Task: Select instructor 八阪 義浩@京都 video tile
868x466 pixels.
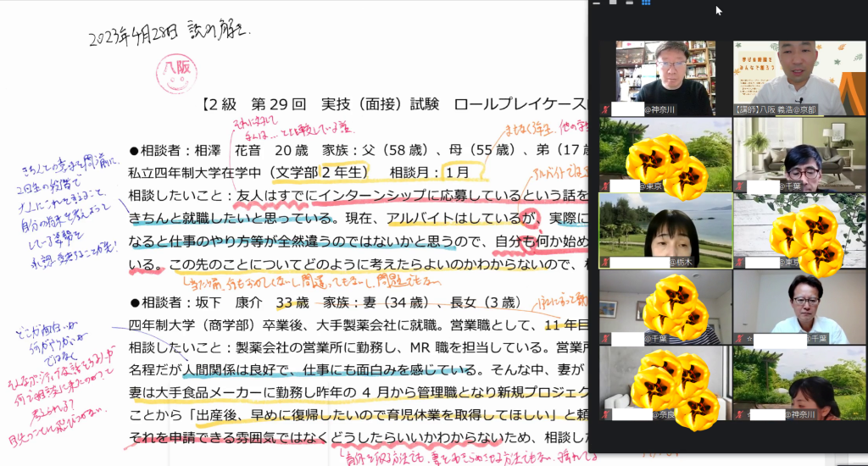Action: pos(798,77)
